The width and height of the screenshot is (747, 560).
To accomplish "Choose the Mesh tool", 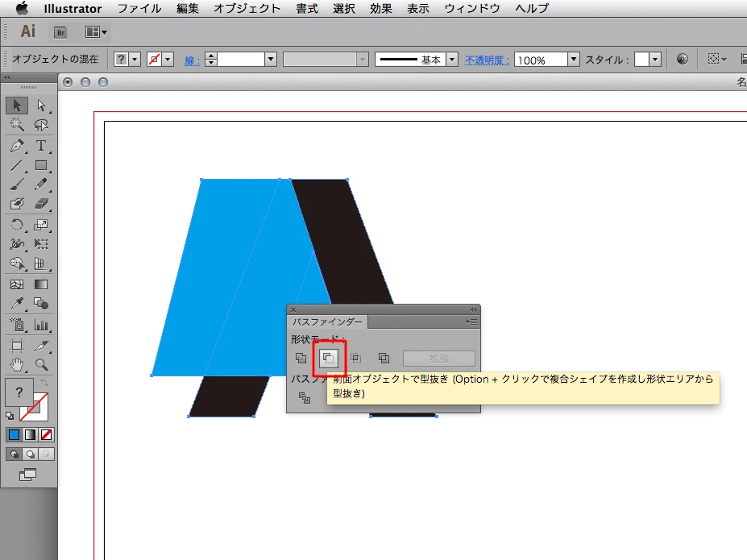I will 17,284.
